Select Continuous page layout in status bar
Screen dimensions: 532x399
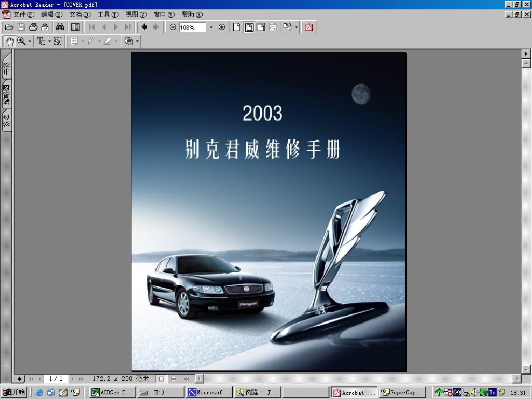pyautogui.click(x=174, y=379)
